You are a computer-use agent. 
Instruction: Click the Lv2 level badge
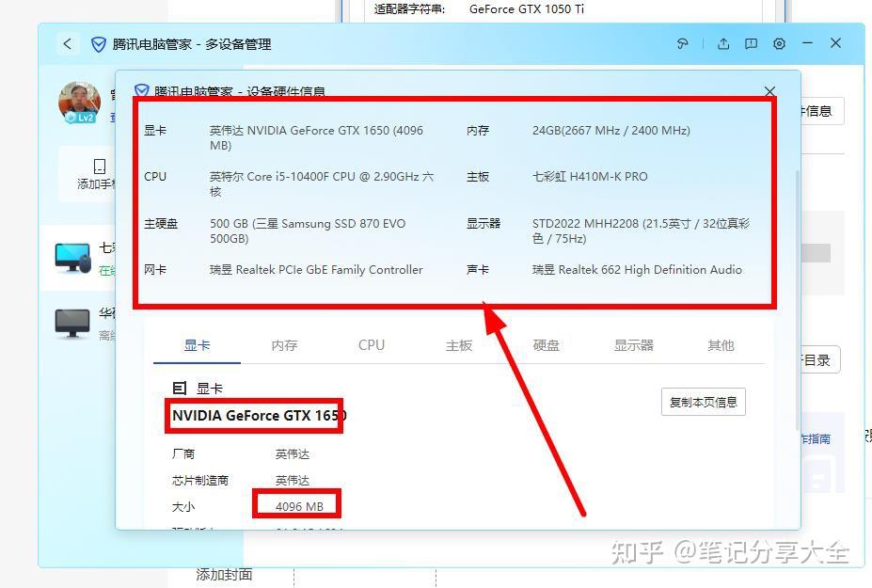tap(81, 118)
